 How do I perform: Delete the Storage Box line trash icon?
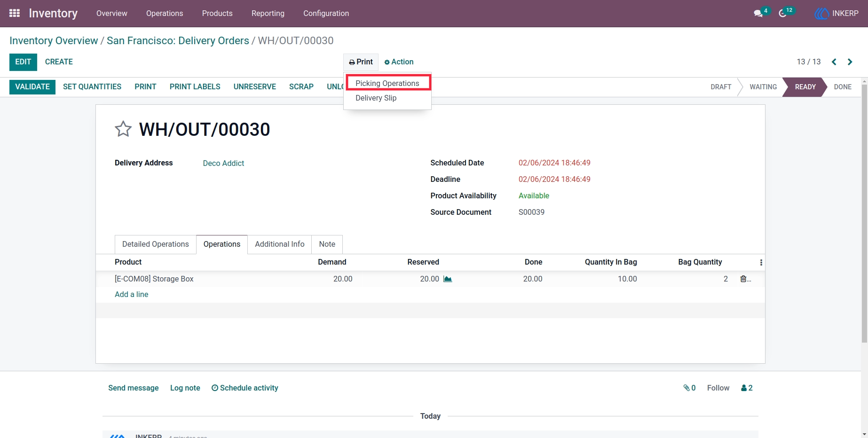coord(743,279)
